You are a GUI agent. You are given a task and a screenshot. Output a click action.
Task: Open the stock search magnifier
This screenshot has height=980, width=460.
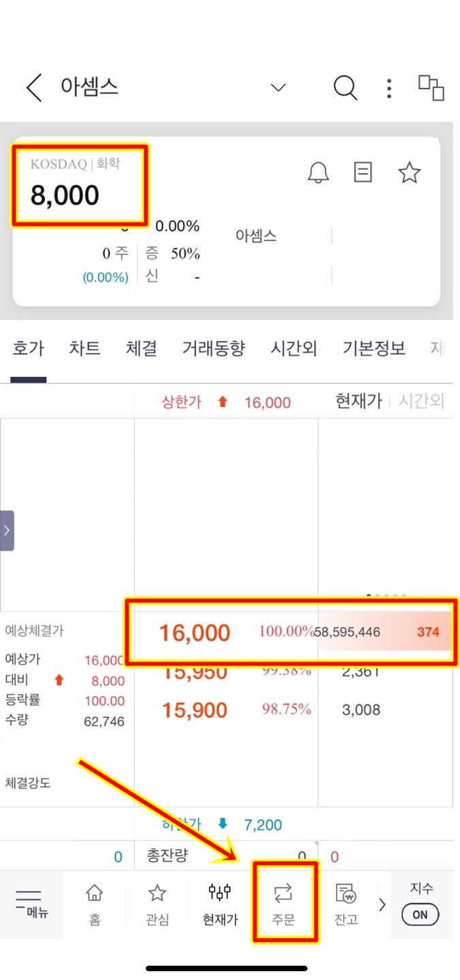[345, 88]
